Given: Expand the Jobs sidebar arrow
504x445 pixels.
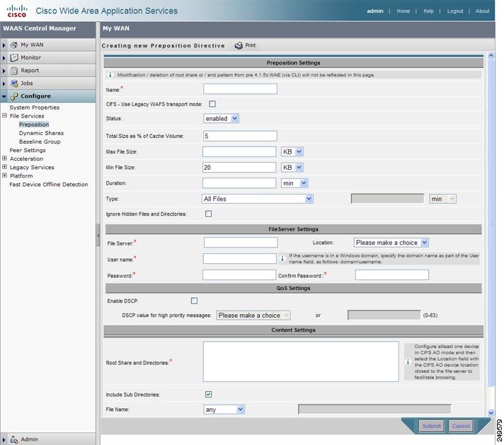Looking at the screenshot, I should [4, 84].
